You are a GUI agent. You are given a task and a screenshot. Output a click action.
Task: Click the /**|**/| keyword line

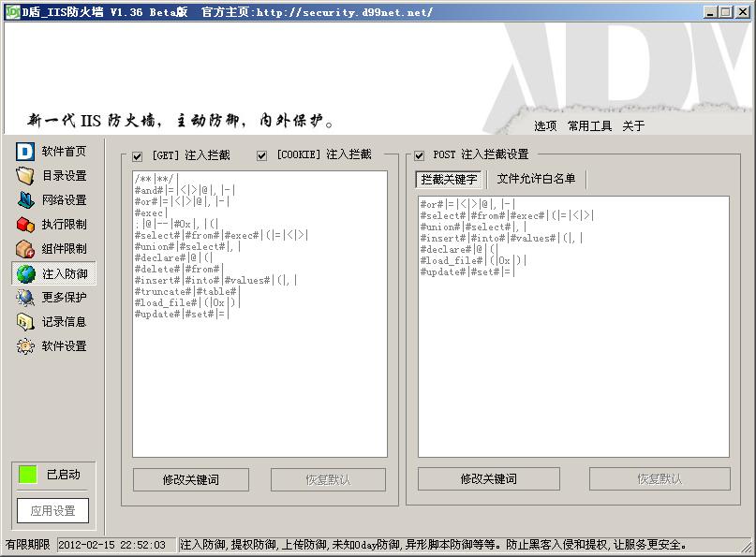156,179
